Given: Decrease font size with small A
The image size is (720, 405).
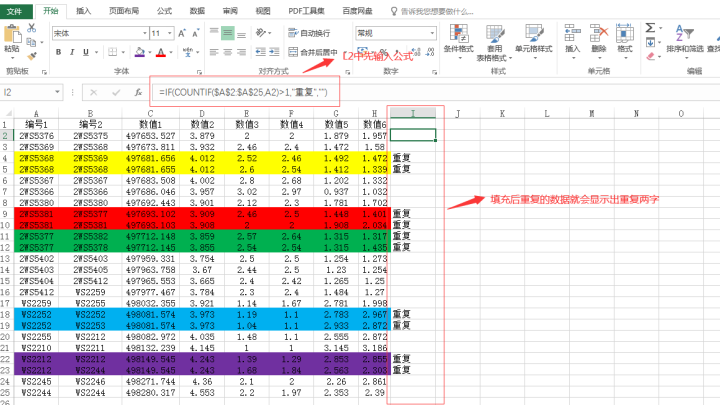Looking at the screenshot, I should coord(196,33).
